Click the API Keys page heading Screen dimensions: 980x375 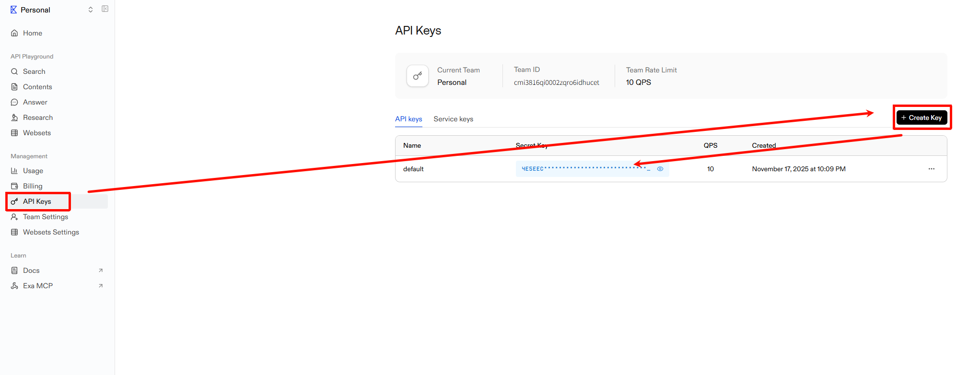point(418,31)
